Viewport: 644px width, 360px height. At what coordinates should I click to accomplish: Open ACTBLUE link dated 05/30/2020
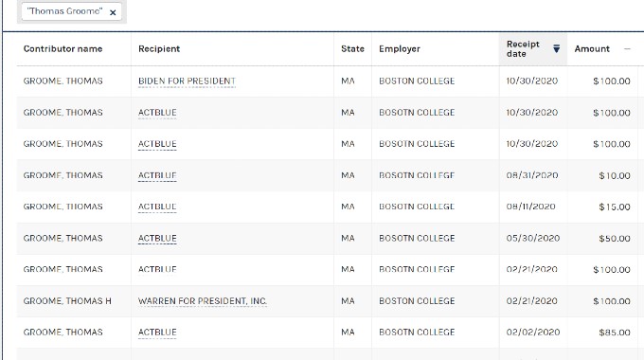tap(157, 239)
